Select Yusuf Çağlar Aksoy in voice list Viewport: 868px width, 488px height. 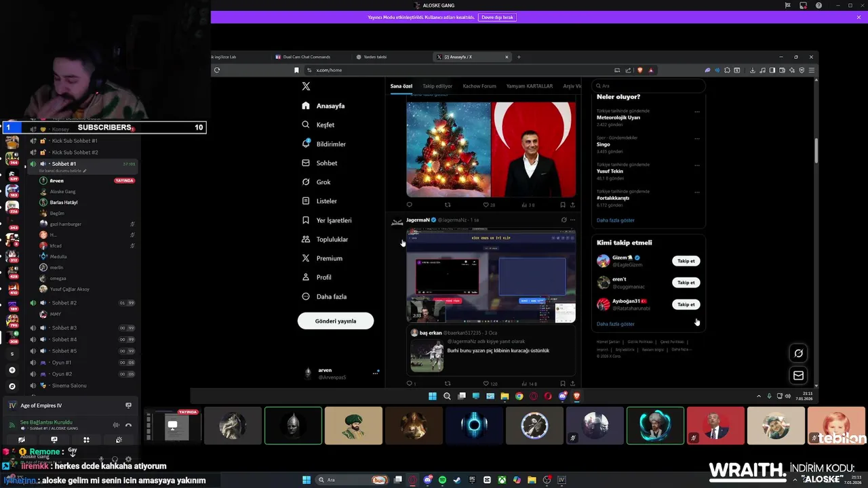[x=69, y=289]
